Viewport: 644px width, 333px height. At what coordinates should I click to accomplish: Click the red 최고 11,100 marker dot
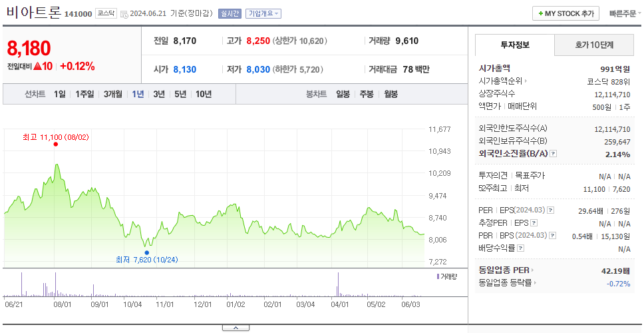[x=55, y=145]
